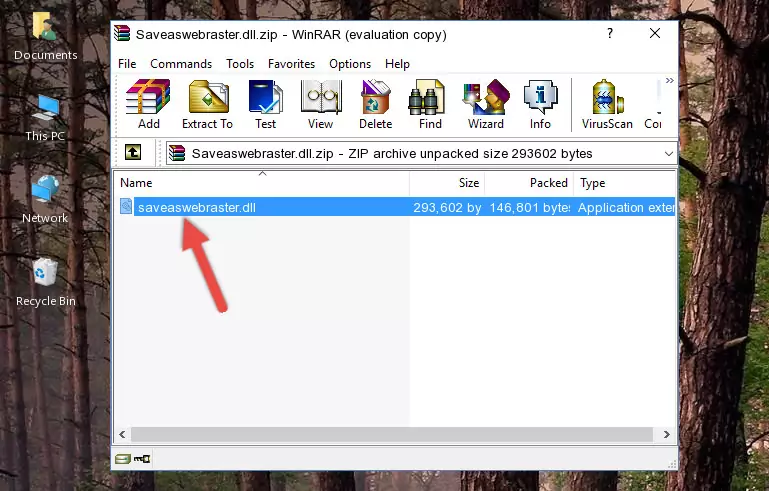Click the horizontal scrollbar left arrow
The height and width of the screenshot is (491, 769).
tap(123, 435)
